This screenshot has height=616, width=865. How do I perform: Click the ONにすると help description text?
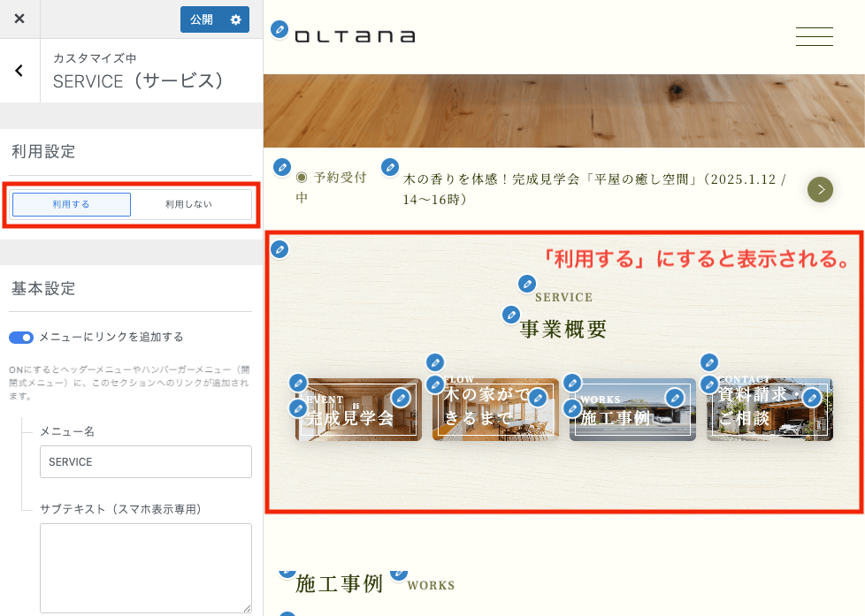130,383
